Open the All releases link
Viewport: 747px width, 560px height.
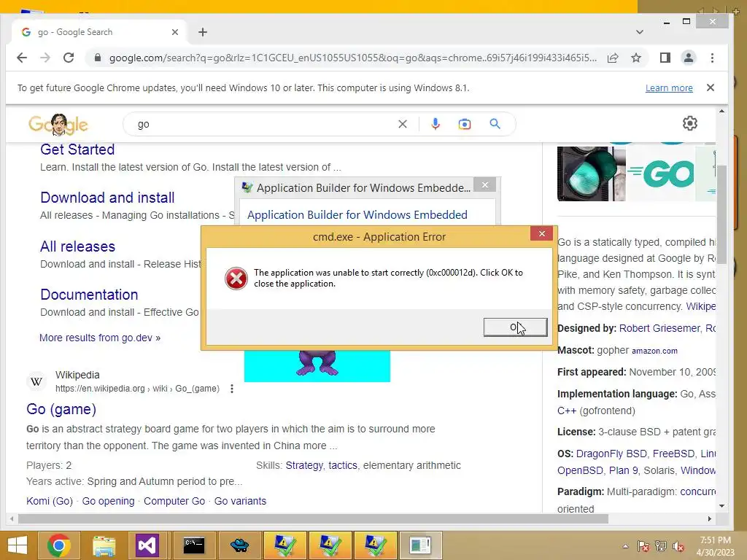pyautogui.click(x=77, y=246)
